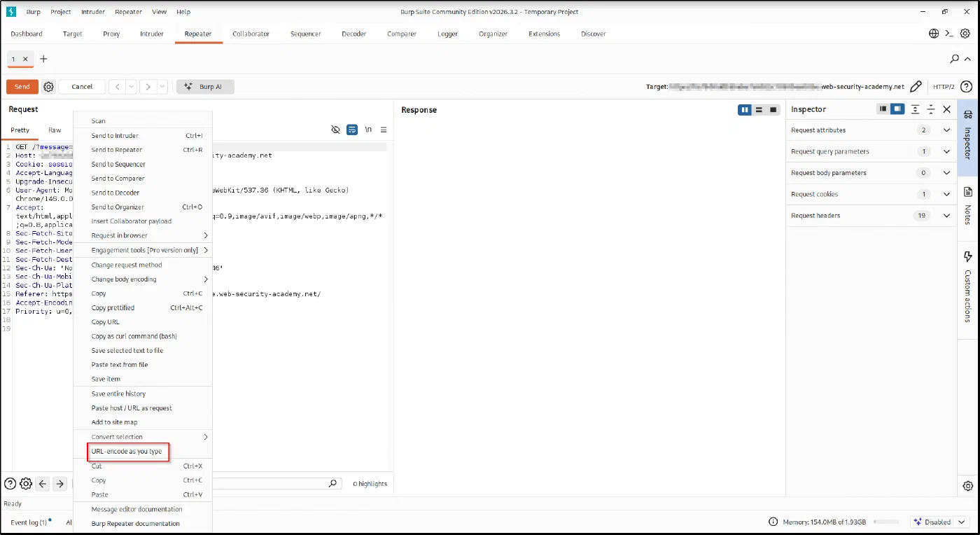The height and width of the screenshot is (535, 980).
Task: Click the Burp AI sparkle button
Action: coord(205,87)
